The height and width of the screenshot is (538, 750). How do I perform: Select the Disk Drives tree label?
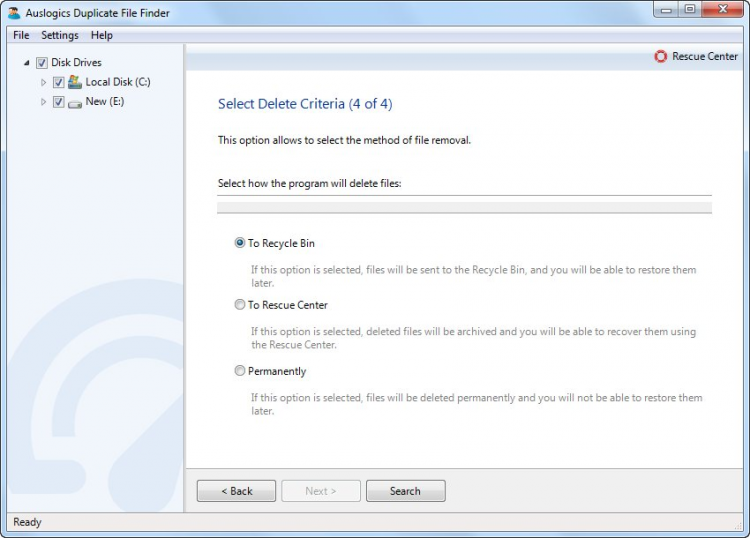76,63
